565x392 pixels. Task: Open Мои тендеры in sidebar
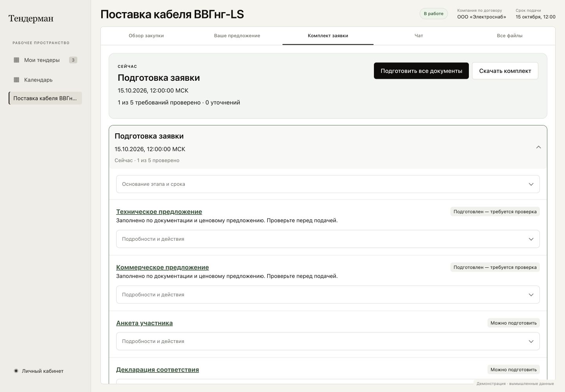[45, 60]
